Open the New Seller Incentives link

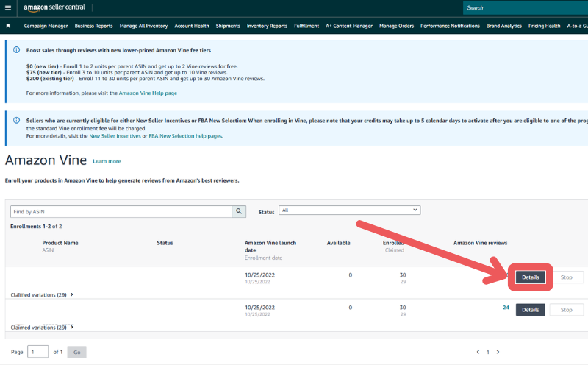115,136
